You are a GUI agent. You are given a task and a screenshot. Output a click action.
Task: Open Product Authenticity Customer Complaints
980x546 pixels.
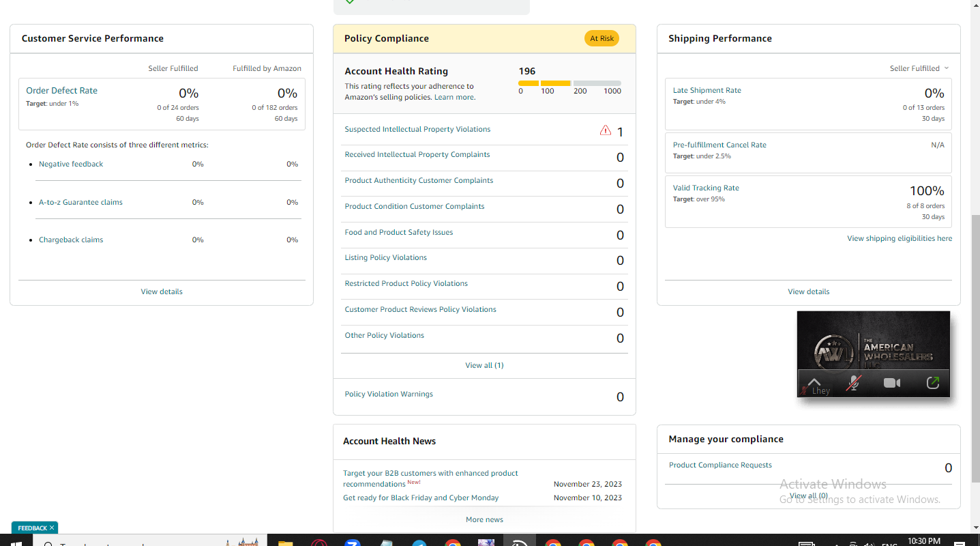point(419,180)
